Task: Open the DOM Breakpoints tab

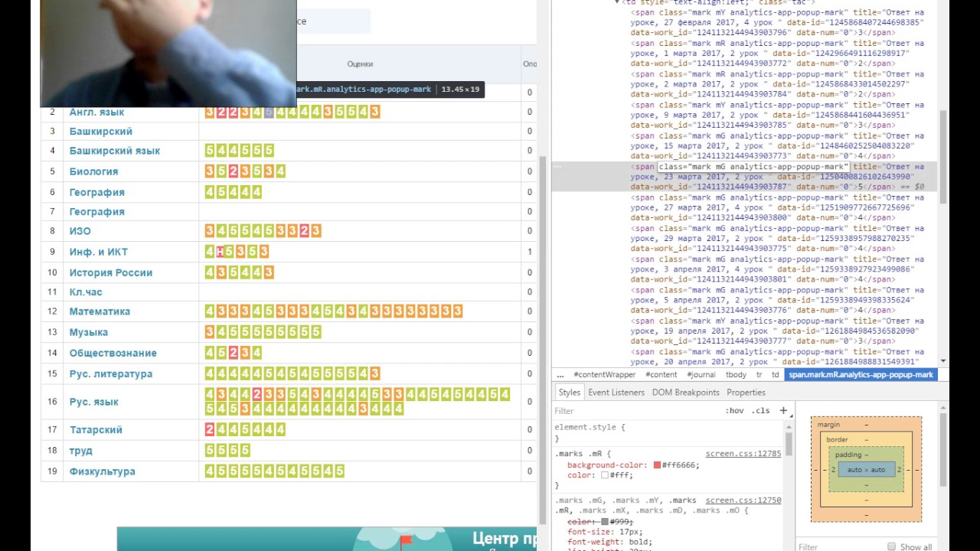Action: point(686,392)
